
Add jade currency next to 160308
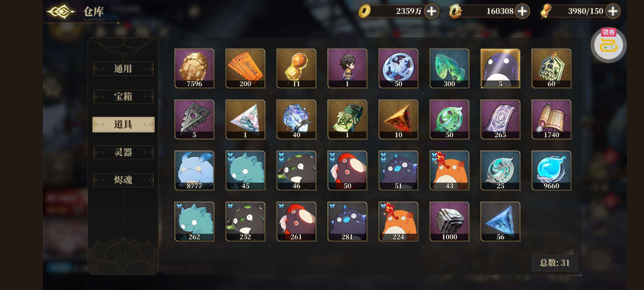[x=522, y=11]
